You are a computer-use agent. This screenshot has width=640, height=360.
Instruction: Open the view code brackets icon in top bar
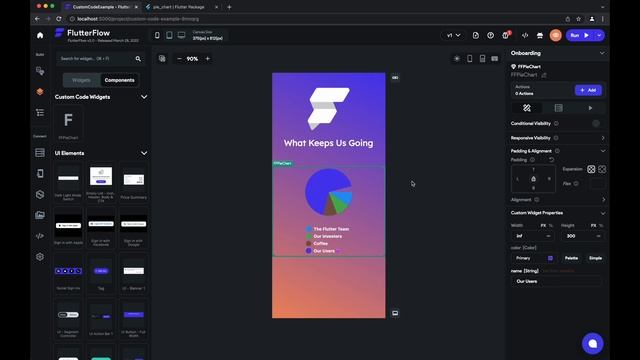click(525, 36)
